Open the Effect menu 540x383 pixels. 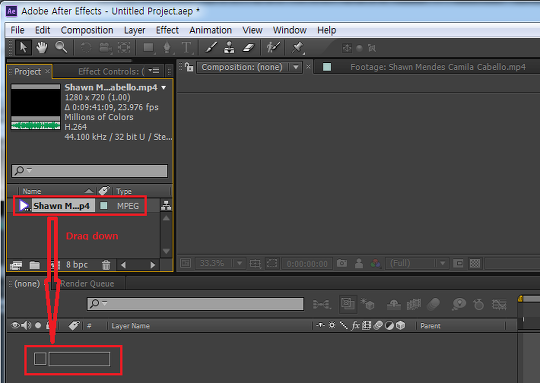[x=167, y=30]
